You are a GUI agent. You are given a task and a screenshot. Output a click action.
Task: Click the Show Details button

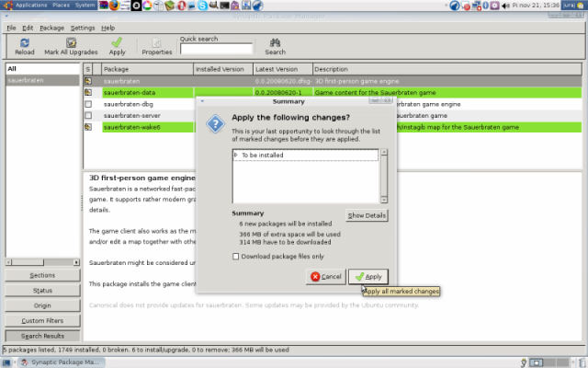pos(367,215)
